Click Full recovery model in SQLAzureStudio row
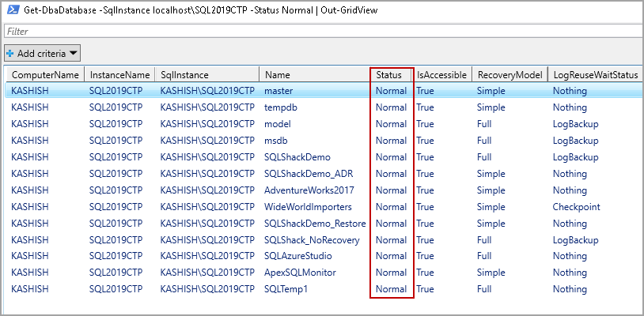Screen dimensions: 644x316 coord(484,256)
